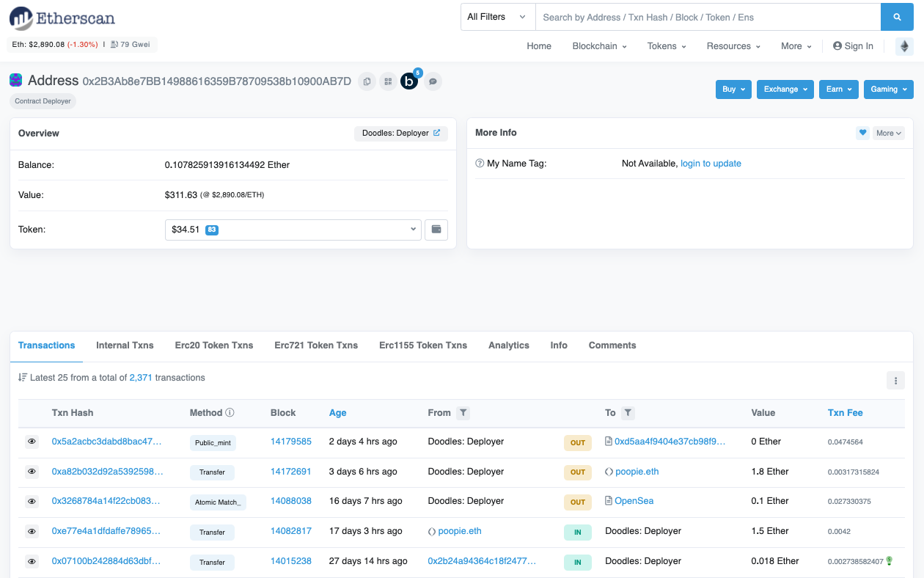The image size is (924, 578).
Task: Preview transaction 0x5a2acbc3dabd8bac47 with eye icon
Action: pyautogui.click(x=32, y=442)
